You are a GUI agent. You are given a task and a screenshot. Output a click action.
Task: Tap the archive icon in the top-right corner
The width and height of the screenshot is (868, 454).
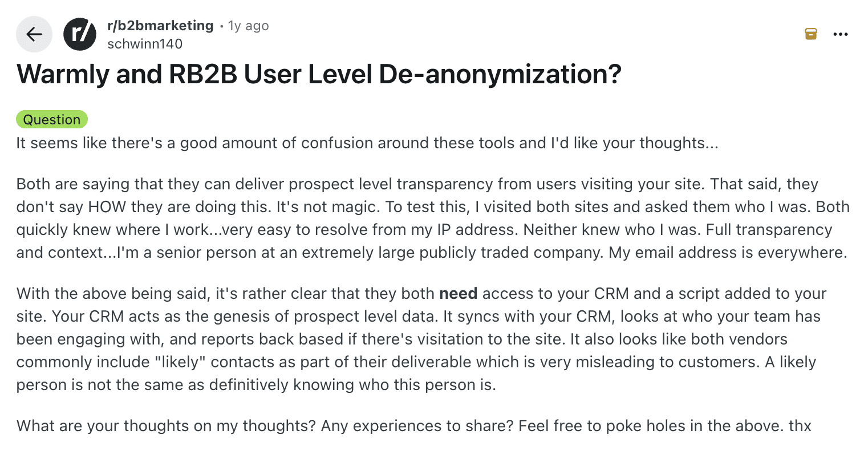point(810,34)
